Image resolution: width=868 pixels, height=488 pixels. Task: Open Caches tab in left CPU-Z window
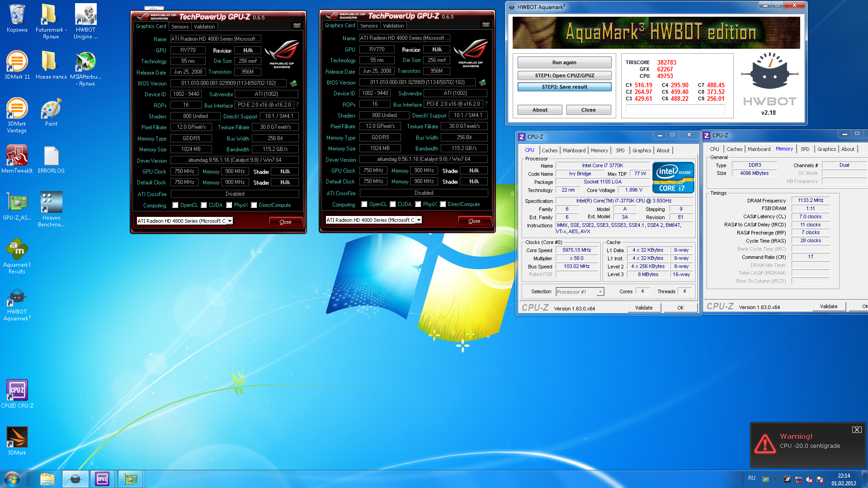point(550,150)
